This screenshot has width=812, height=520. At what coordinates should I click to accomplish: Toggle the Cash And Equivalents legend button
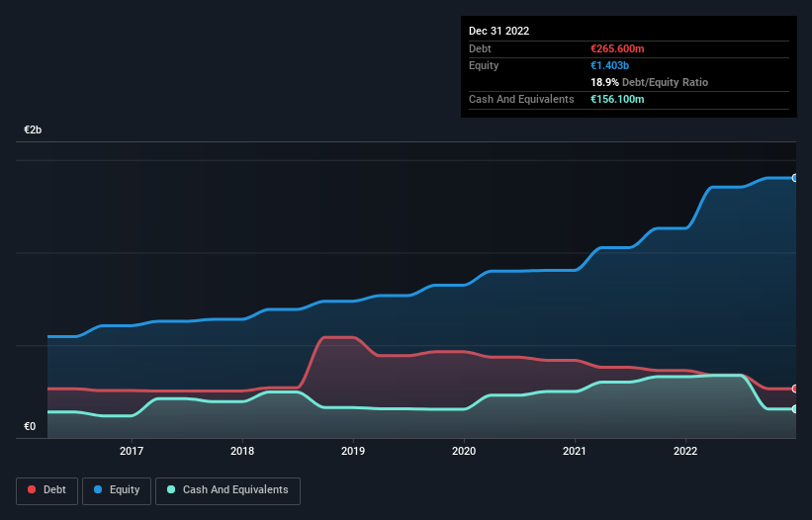click(227, 490)
